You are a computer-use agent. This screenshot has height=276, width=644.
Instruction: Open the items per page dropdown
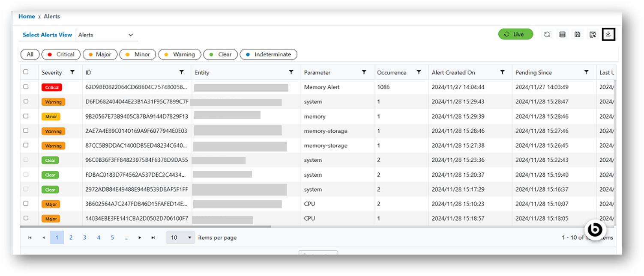coord(180,237)
